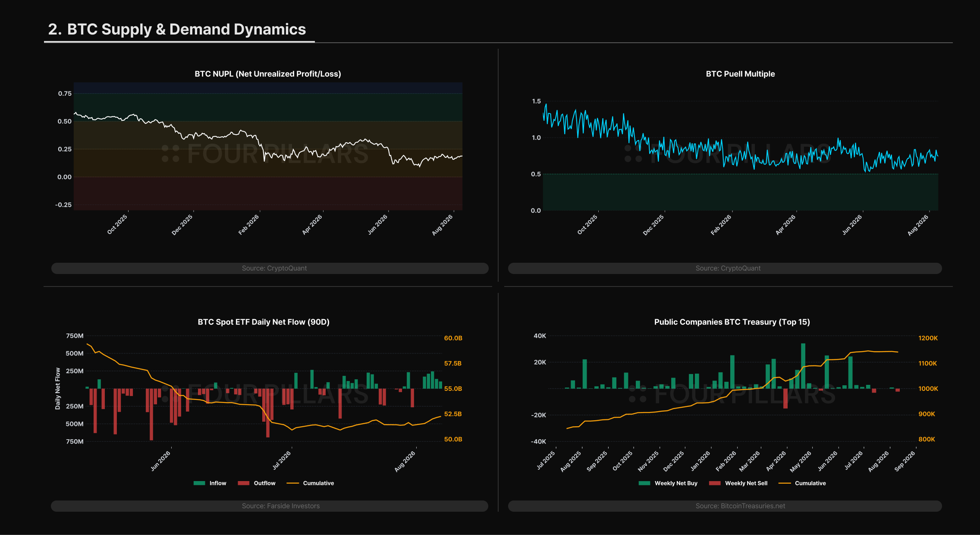Image resolution: width=980 pixels, height=535 pixels.
Task: Click the 800K cumulative axis value
Action: click(x=927, y=439)
